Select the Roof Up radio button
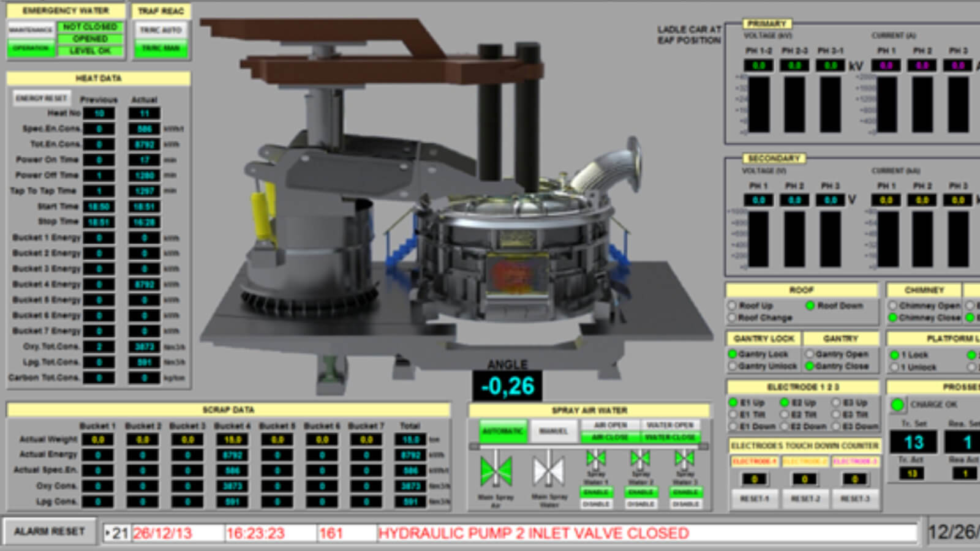The height and width of the screenshot is (551, 980). pyautogui.click(x=733, y=305)
